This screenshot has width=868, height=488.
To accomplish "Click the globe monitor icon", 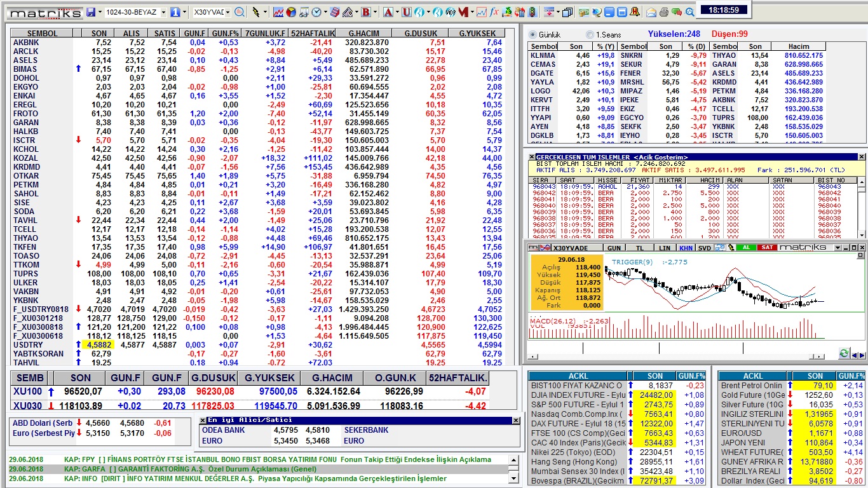I will tap(597, 12).
